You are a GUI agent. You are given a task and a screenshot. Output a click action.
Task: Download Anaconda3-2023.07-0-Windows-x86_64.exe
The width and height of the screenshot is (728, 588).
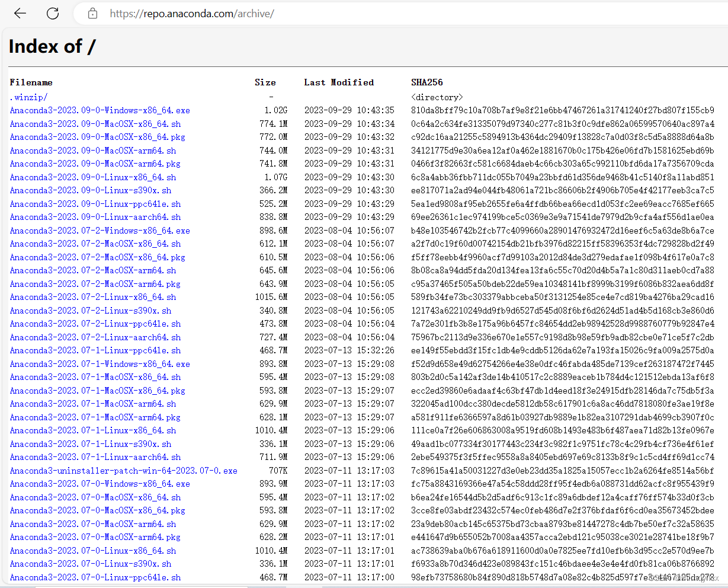(100, 484)
